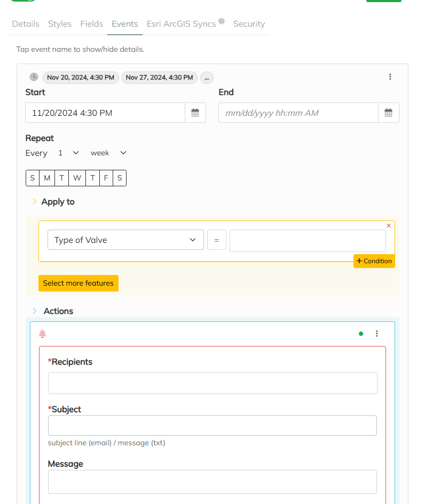Open the event's three-dot options menu
The image size is (425, 504).
tap(390, 77)
